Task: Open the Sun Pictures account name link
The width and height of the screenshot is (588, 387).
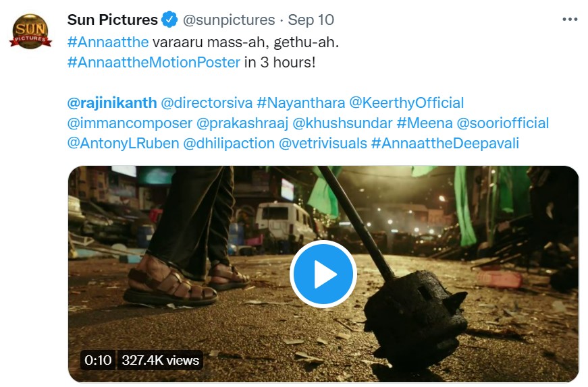Action: tap(112, 20)
